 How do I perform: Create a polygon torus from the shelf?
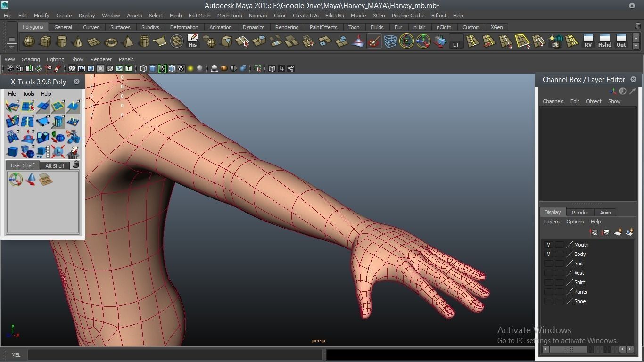point(111,41)
